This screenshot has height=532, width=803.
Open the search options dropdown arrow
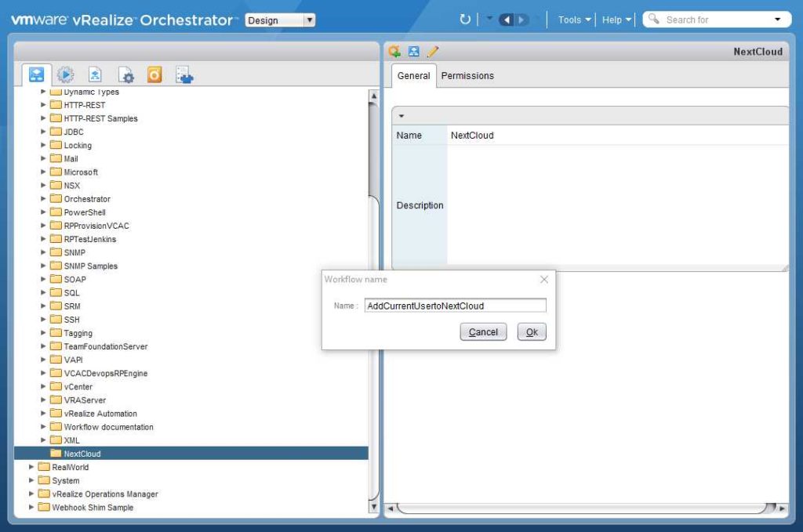(777, 20)
